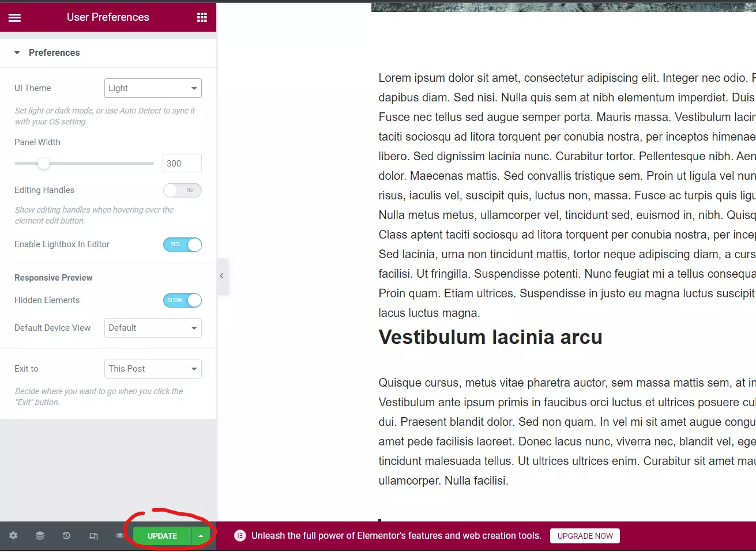The image size is (756, 552).
Task: Open save options arrow beside Update
Action: tap(201, 536)
